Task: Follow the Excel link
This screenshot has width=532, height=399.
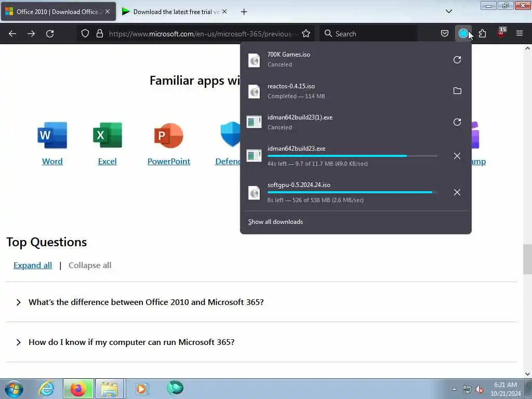Action: click(107, 162)
